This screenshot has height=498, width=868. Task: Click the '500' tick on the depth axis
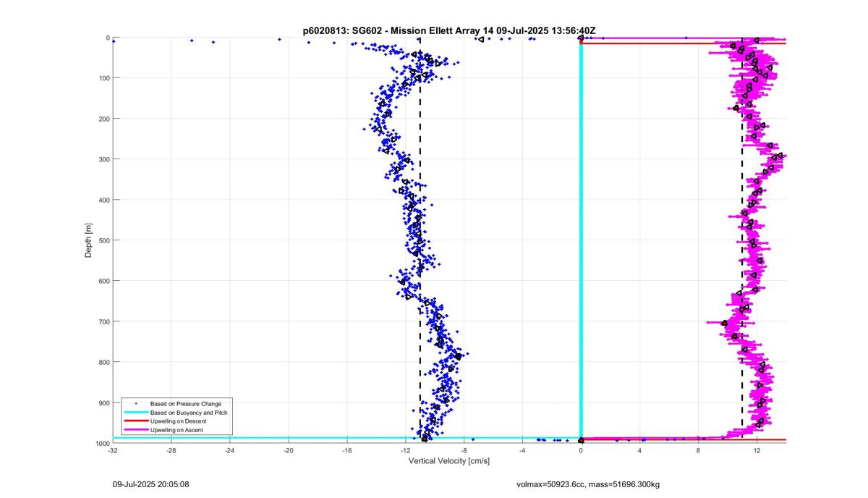(104, 240)
